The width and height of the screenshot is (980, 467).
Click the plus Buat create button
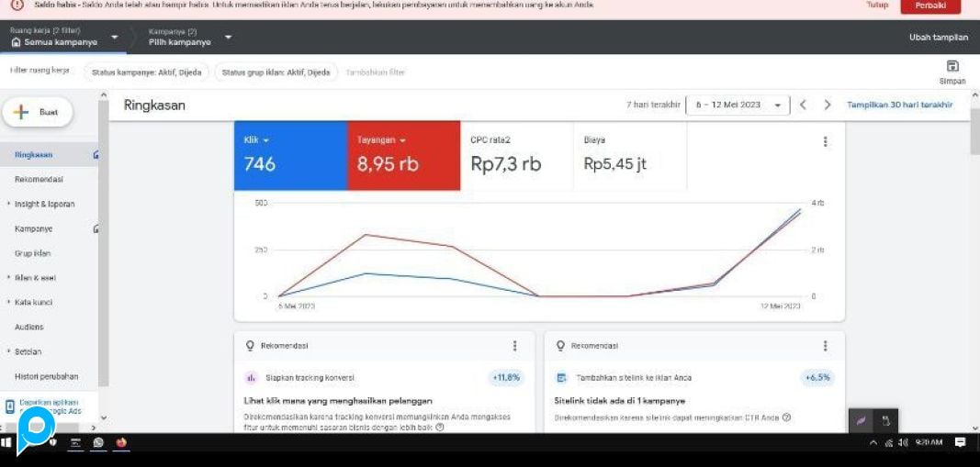click(x=37, y=112)
